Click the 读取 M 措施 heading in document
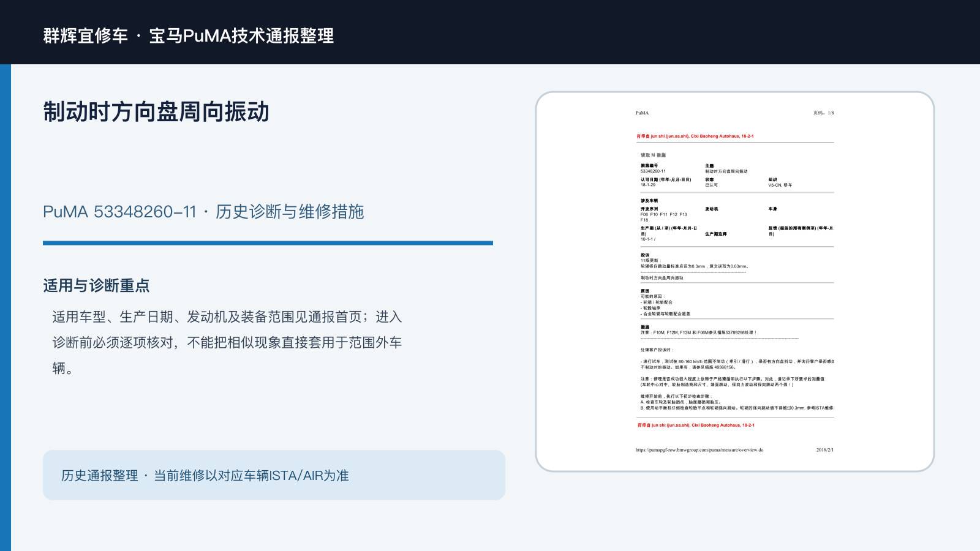The image size is (980, 551). pos(653,156)
